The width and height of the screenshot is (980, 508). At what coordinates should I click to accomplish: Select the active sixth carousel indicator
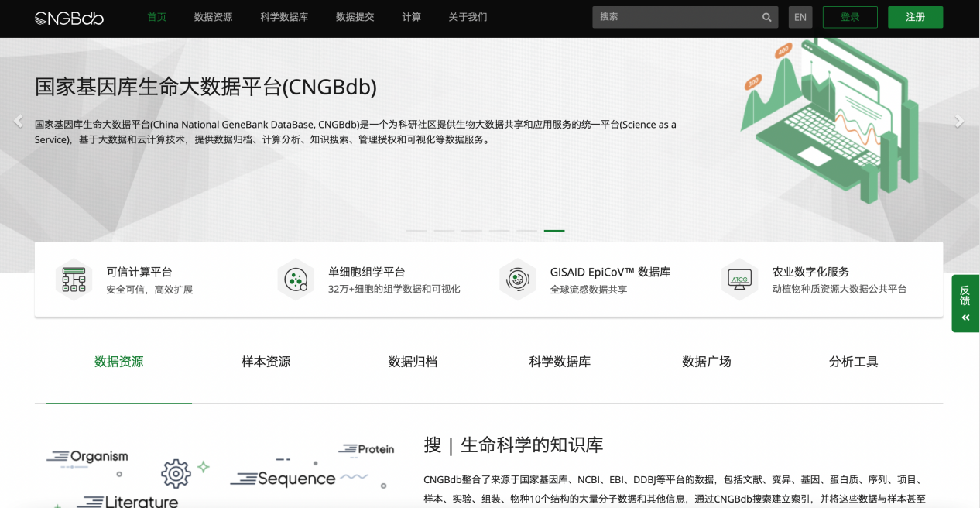point(554,231)
